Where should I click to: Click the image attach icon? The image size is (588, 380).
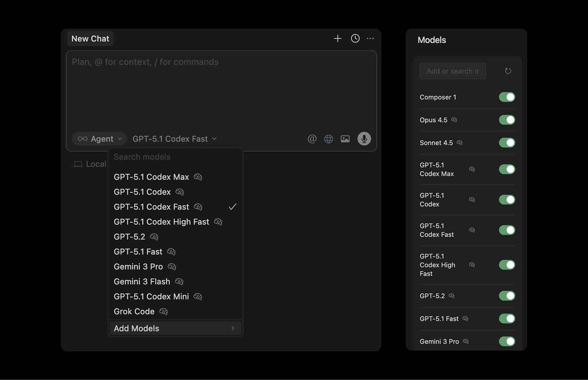pos(345,139)
